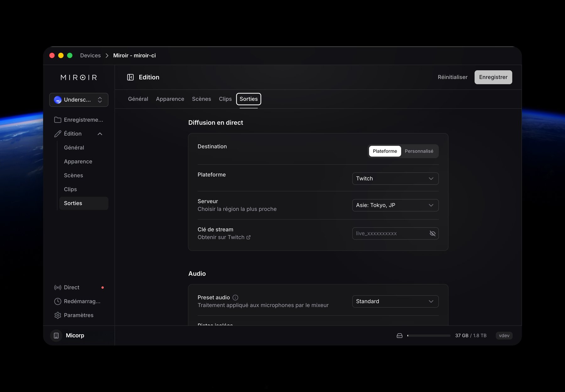The image size is (565, 392).
Task: Toggle stream key visibility
Action: pyautogui.click(x=433, y=234)
